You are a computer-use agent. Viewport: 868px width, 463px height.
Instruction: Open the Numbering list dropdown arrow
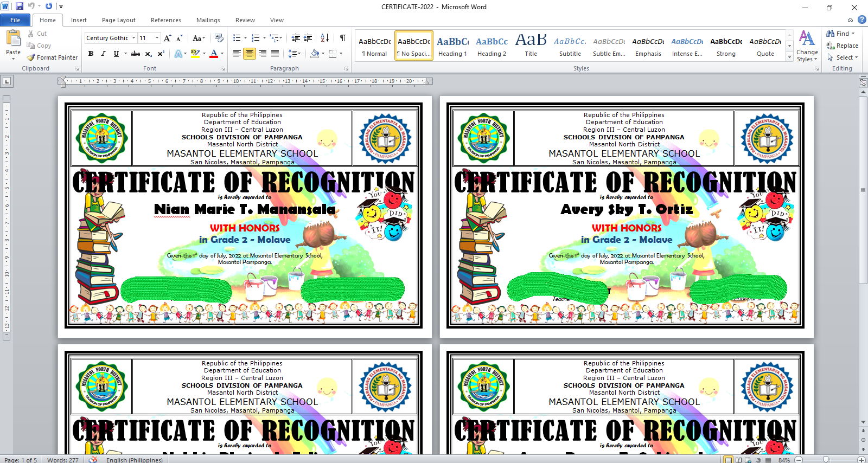(x=264, y=38)
